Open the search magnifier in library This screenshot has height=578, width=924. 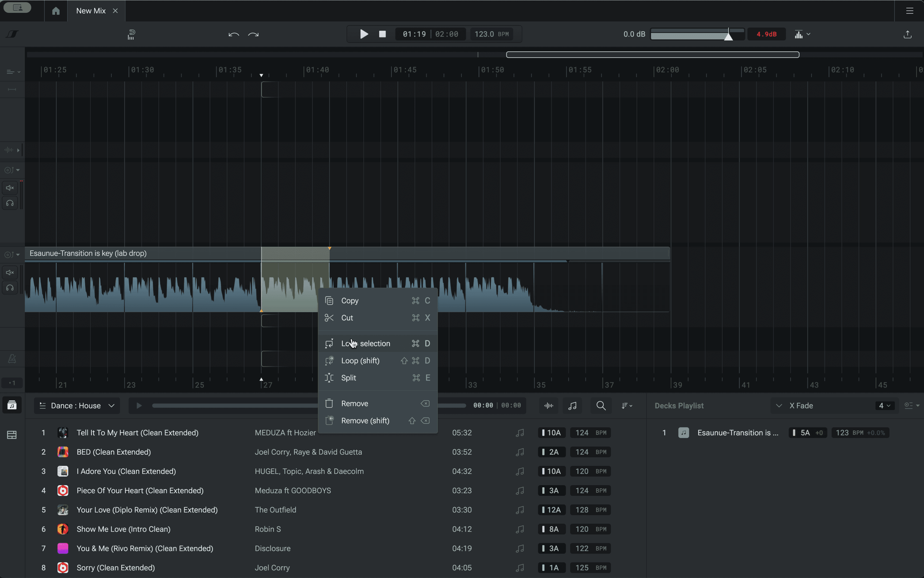click(x=600, y=406)
